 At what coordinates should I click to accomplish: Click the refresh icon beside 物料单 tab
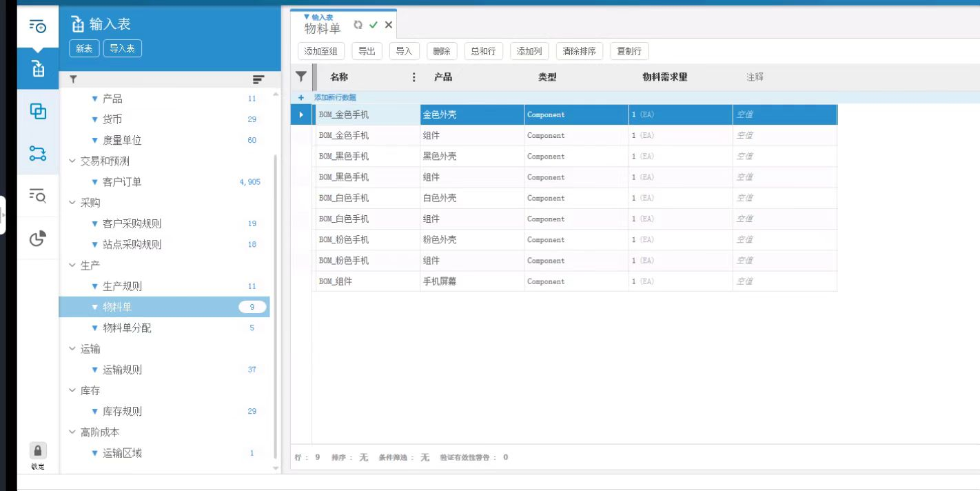click(x=358, y=25)
